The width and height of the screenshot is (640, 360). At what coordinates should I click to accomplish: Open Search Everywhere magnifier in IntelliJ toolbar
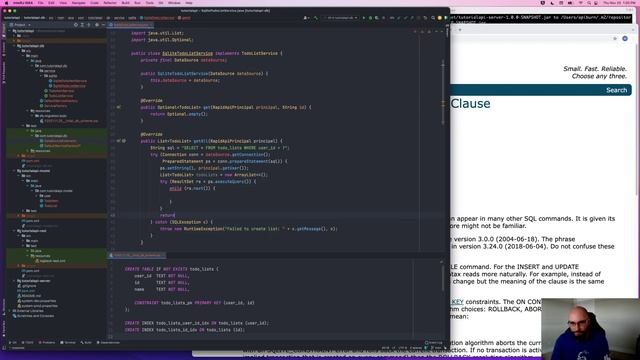[433, 18]
